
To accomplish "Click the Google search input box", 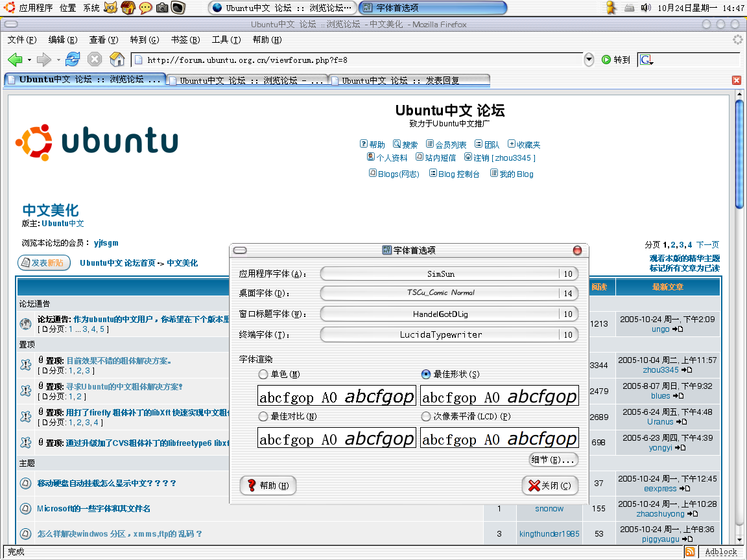I will [695, 60].
